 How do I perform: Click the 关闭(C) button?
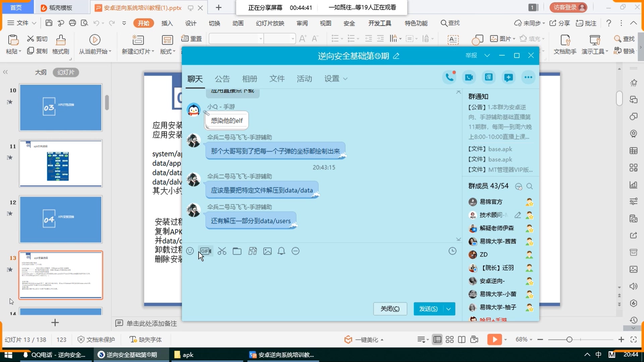[390, 309]
